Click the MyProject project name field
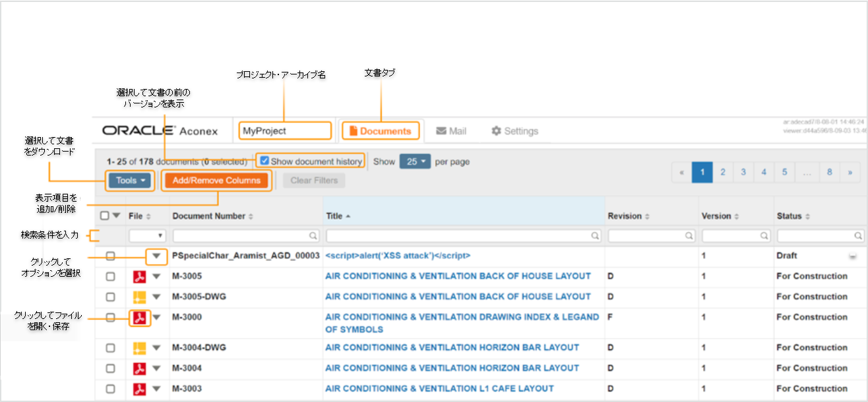This screenshot has height=402, width=868. pyautogui.click(x=285, y=130)
